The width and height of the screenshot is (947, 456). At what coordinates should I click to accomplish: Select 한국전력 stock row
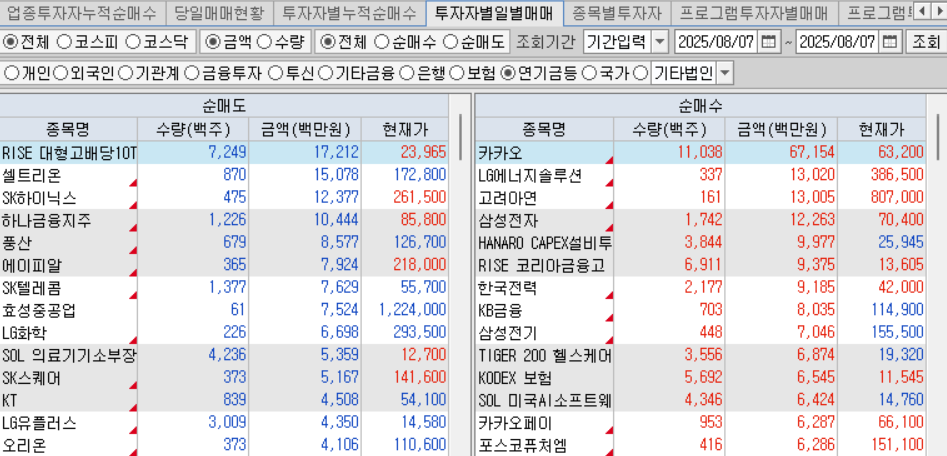[x=700, y=287]
